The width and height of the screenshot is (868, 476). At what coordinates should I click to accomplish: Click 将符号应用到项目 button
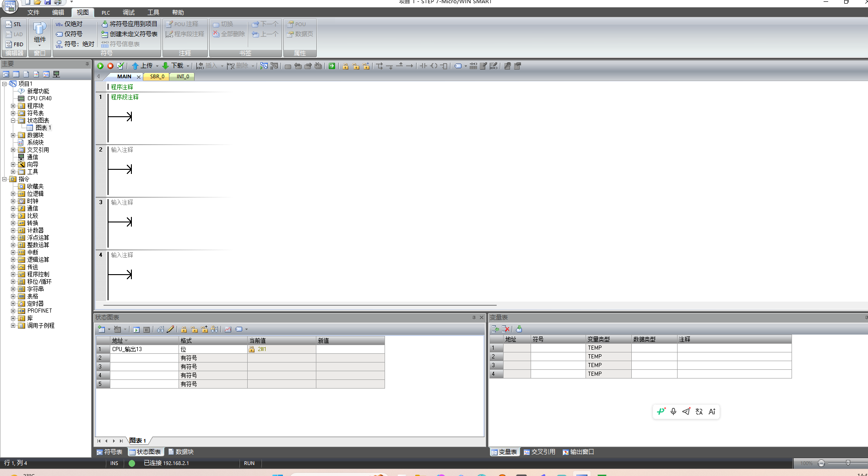130,24
